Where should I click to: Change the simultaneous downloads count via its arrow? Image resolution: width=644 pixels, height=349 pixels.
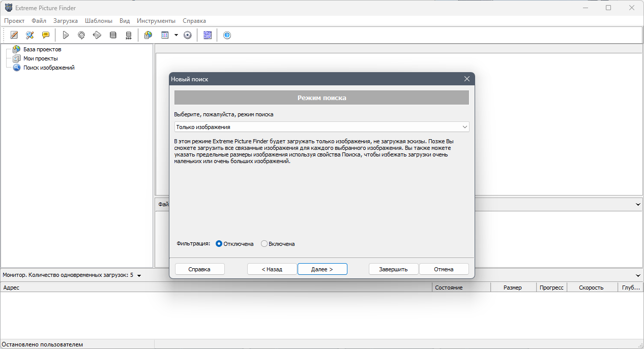click(x=139, y=275)
